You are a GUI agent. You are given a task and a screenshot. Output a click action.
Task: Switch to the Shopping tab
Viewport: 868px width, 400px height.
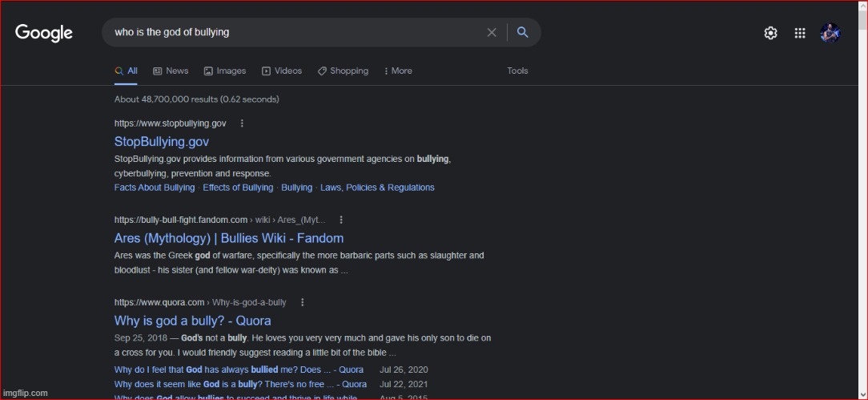click(x=343, y=71)
